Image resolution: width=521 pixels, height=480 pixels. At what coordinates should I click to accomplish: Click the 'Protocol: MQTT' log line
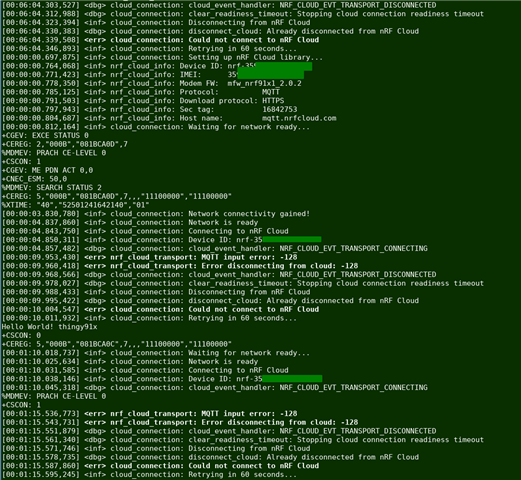tap(141, 92)
